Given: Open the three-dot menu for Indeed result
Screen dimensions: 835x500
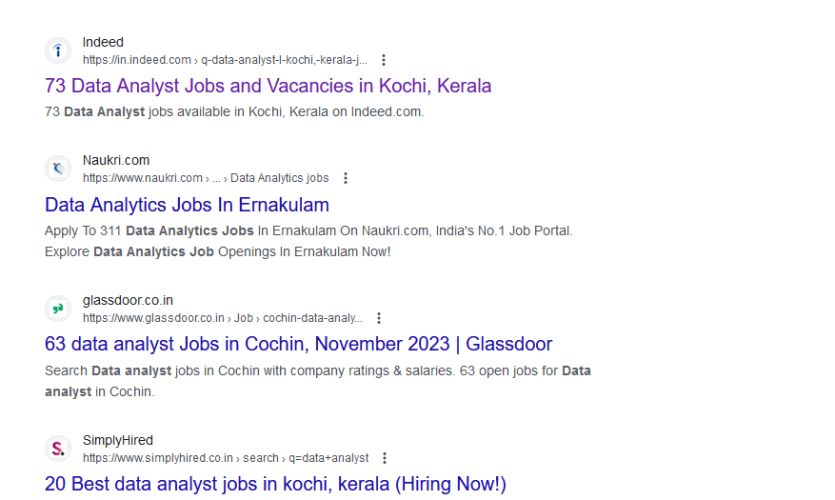Looking at the screenshot, I should [384, 60].
